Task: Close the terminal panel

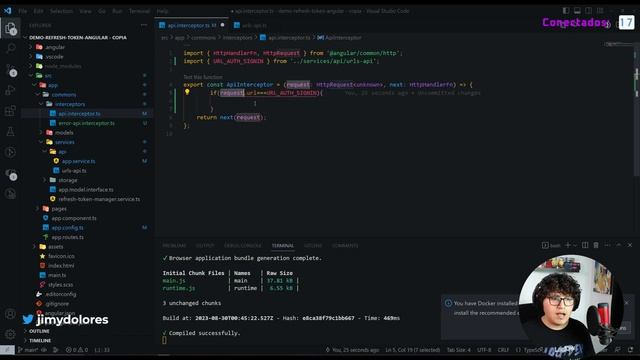Action: click(630, 245)
